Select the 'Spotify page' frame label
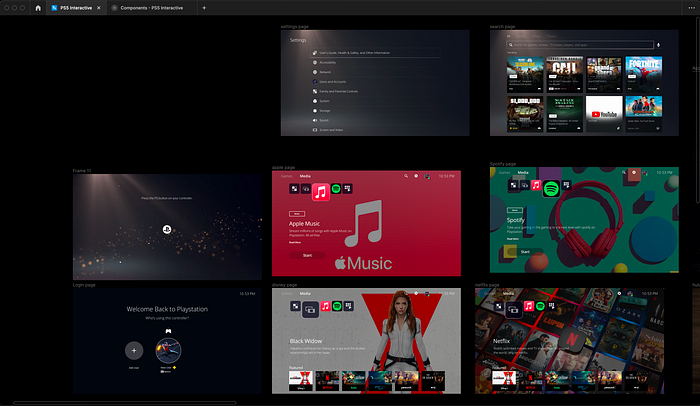The image size is (700, 406). [x=503, y=164]
